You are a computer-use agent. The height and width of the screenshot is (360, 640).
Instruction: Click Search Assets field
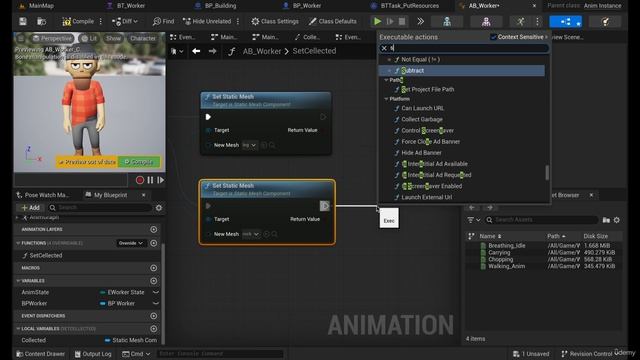point(541,220)
